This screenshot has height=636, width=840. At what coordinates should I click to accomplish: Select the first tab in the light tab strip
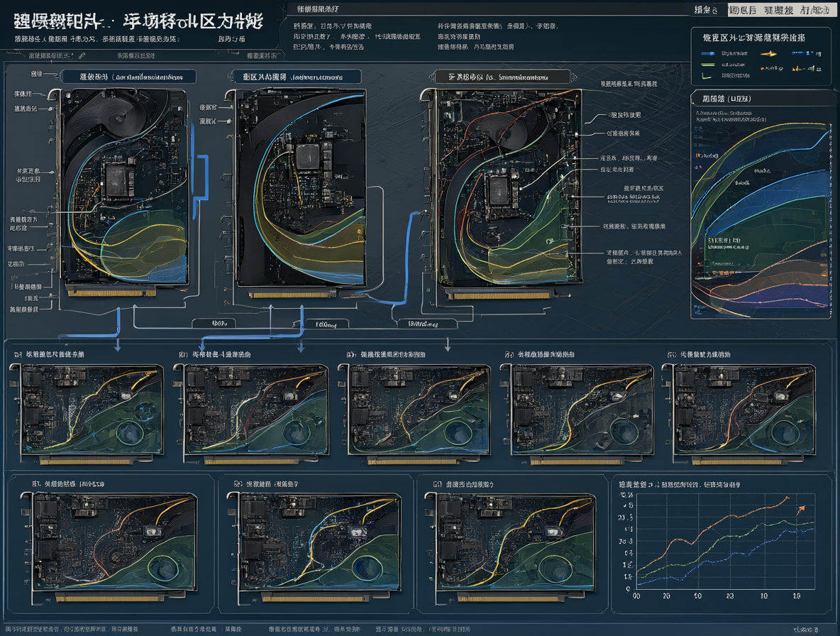(x=743, y=10)
